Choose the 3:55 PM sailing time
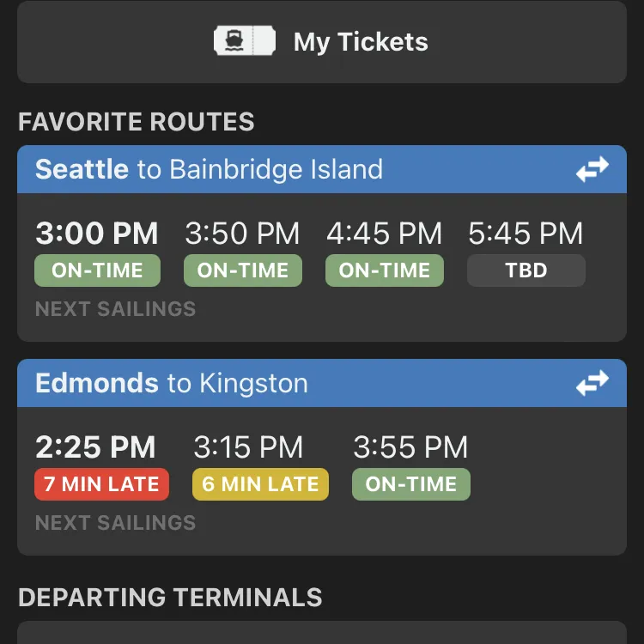Screen dimensions: 644x644 [x=410, y=447]
